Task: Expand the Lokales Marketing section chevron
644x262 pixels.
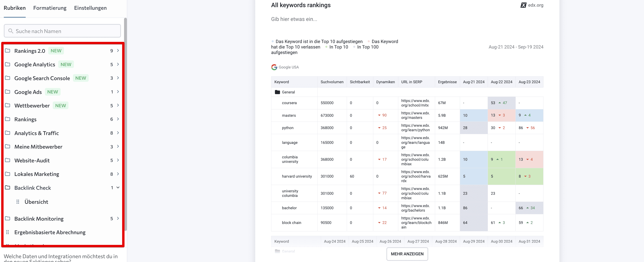Action: click(x=118, y=174)
